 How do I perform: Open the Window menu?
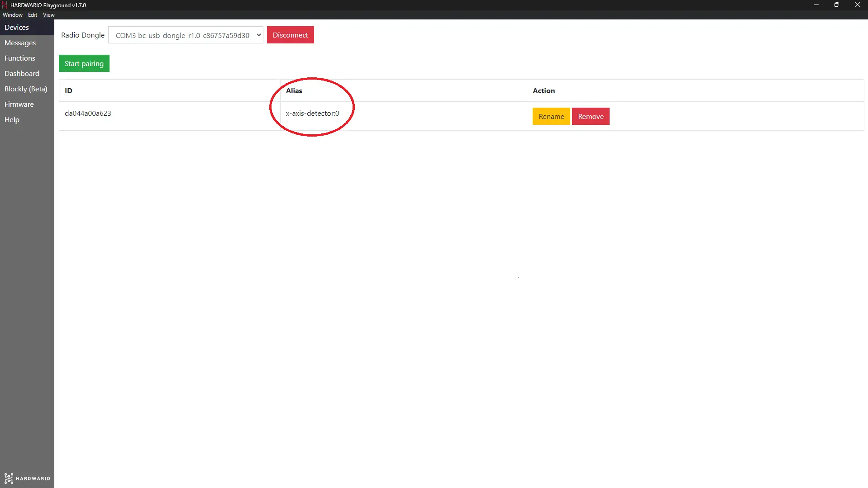13,15
